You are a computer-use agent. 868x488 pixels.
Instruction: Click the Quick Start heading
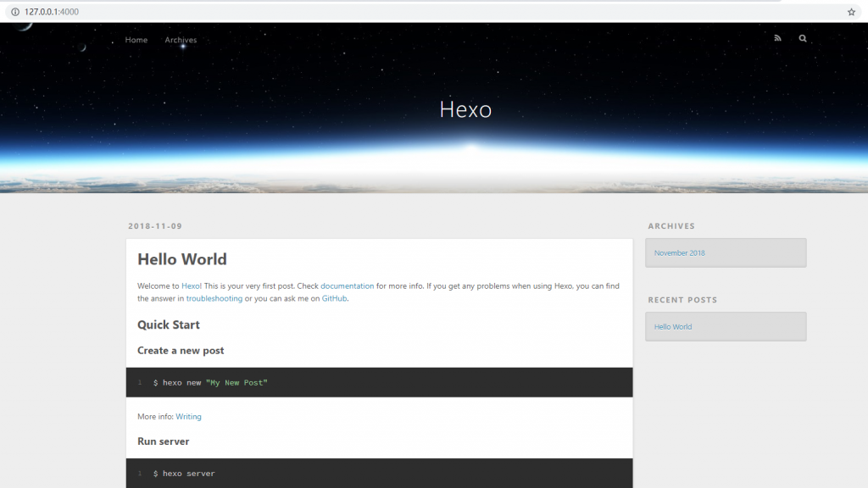[x=169, y=324]
